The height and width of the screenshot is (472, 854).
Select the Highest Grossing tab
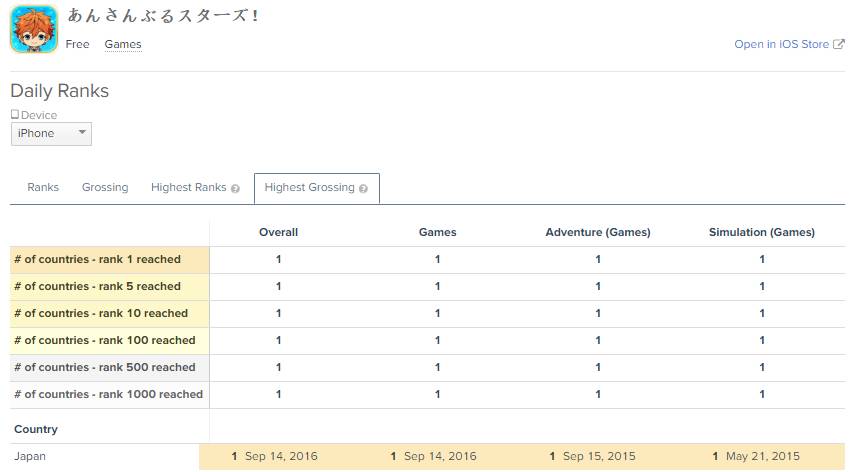click(x=309, y=187)
